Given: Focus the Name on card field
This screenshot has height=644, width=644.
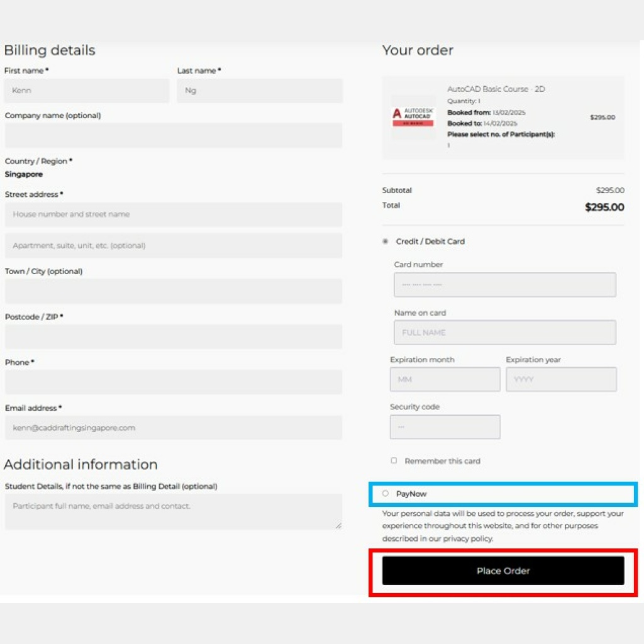Looking at the screenshot, I should (504, 332).
